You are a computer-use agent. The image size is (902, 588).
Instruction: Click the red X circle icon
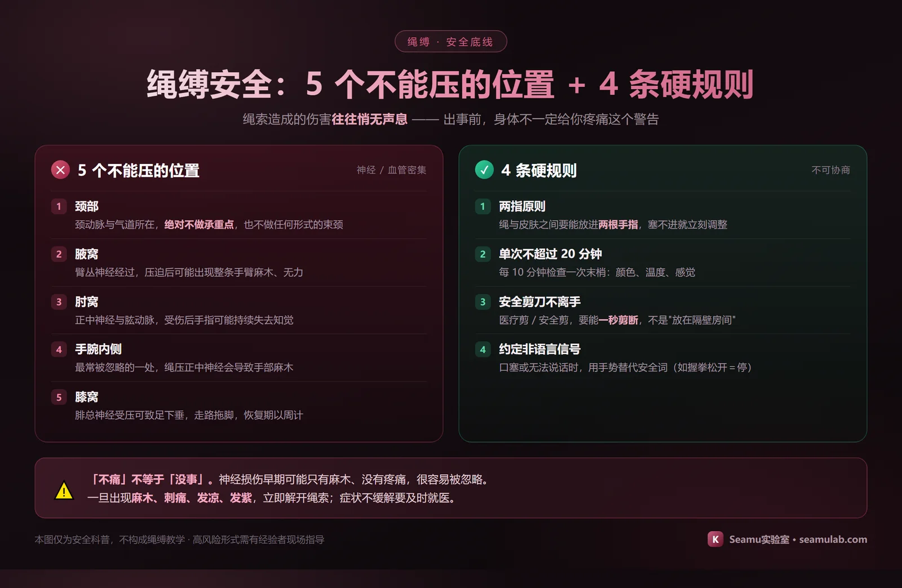click(x=60, y=170)
